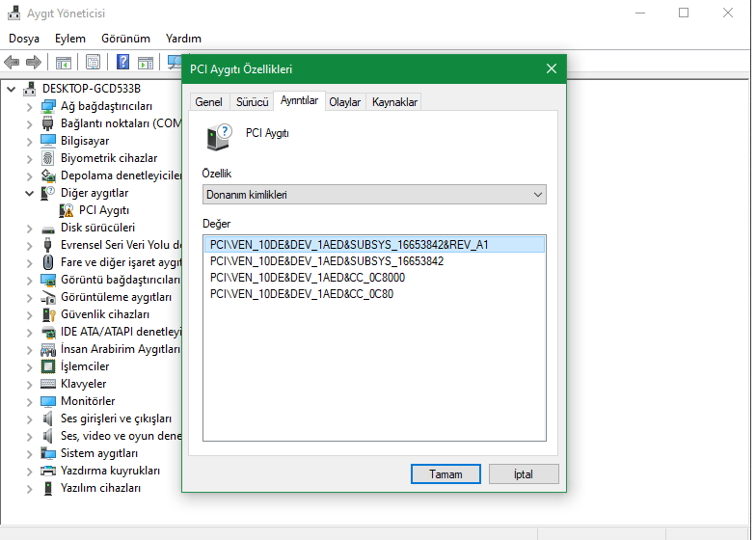Select hardware ID ending with REV_A1

[x=374, y=245]
